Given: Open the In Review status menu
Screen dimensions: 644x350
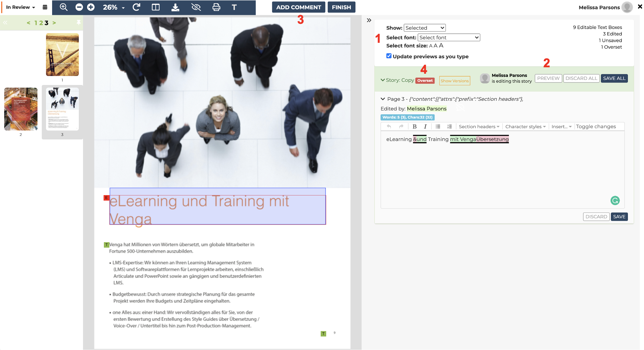Looking at the screenshot, I should coord(21,7).
